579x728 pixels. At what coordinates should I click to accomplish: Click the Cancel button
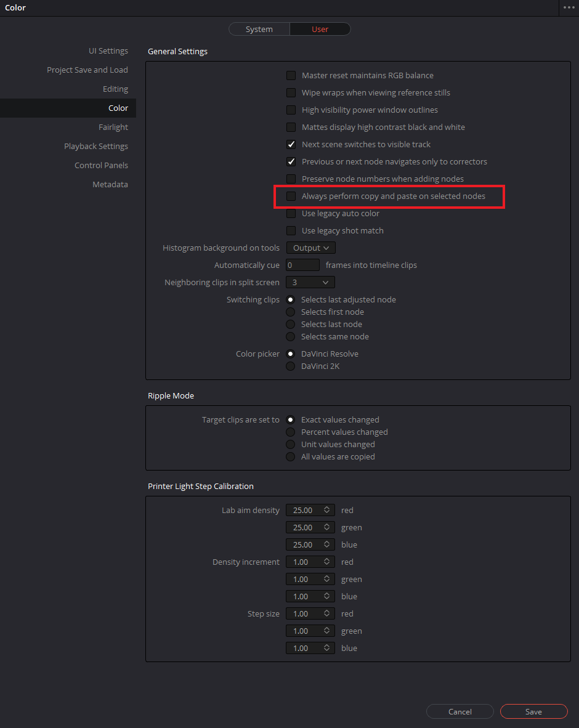(x=460, y=711)
